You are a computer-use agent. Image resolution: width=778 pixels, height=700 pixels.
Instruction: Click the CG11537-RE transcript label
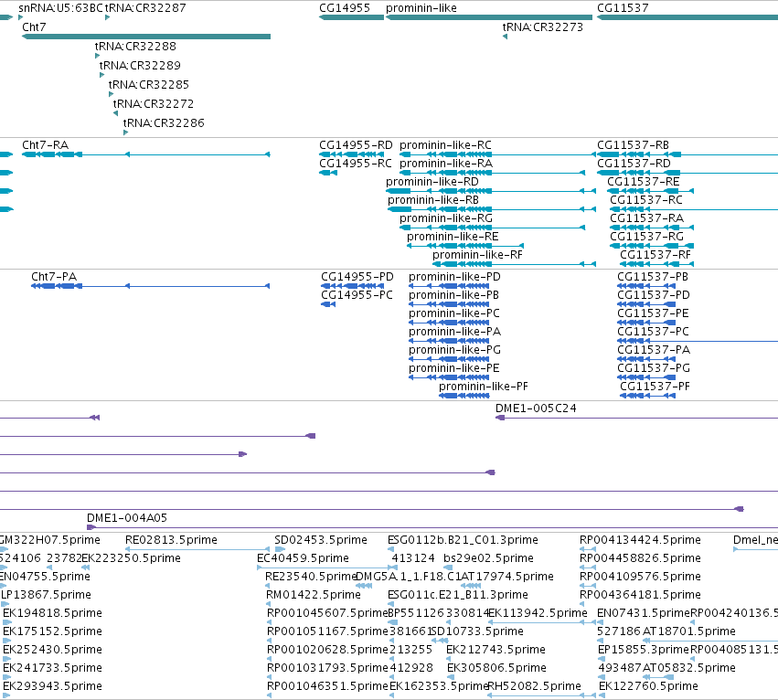click(x=644, y=182)
